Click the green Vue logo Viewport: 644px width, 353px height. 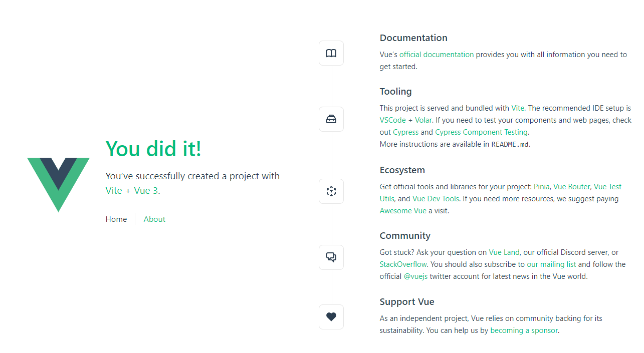pos(58,185)
